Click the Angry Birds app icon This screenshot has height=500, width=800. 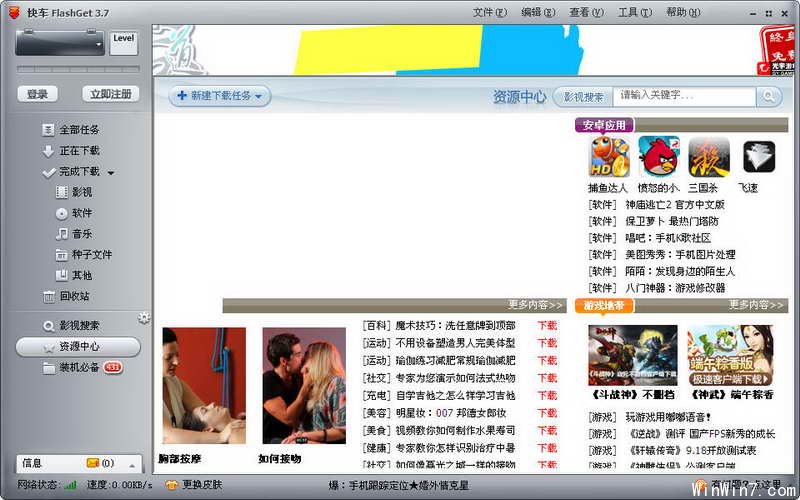click(x=659, y=157)
